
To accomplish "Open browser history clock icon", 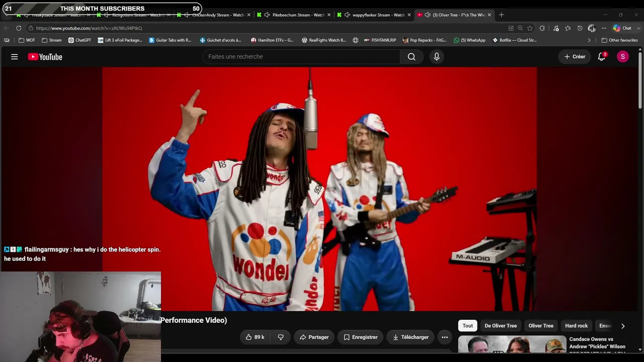I will (580, 28).
